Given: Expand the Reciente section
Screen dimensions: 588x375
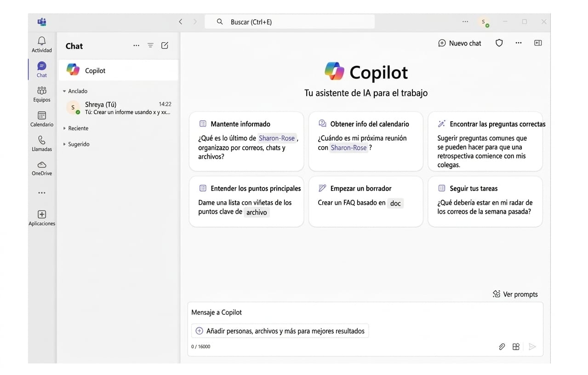Looking at the screenshot, I should pyautogui.click(x=76, y=128).
